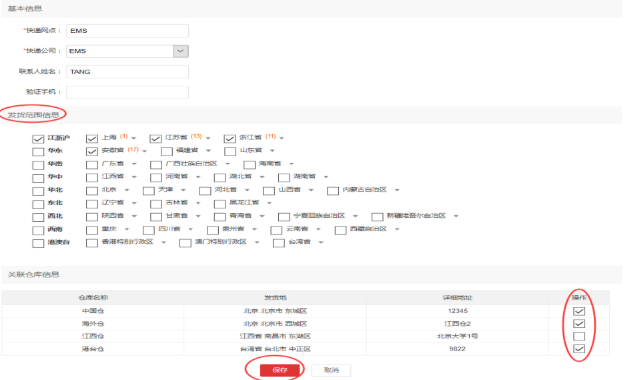
Task: Expand the 上海 city list arrow
Action: (134, 138)
